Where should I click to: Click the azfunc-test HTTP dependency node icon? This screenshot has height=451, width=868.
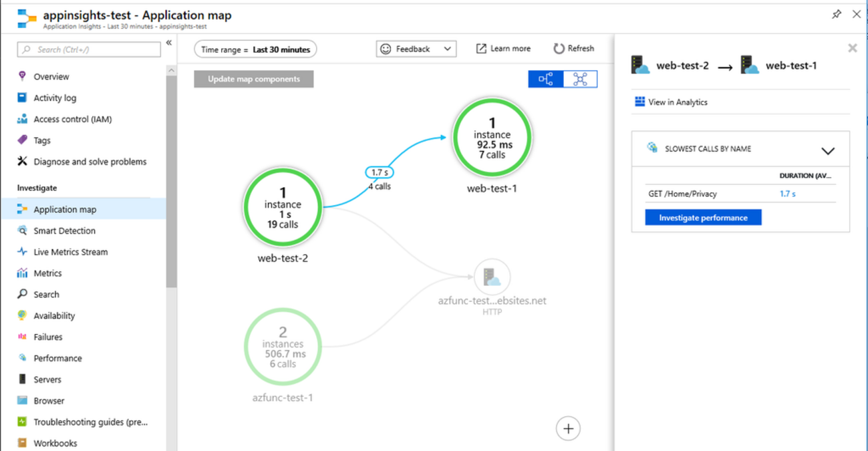coord(492,277)
